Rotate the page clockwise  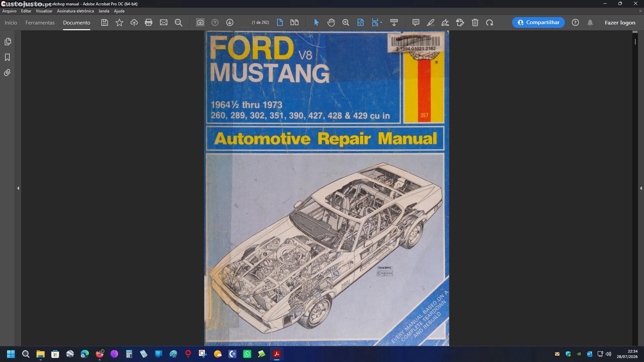[x=489, y=22]
